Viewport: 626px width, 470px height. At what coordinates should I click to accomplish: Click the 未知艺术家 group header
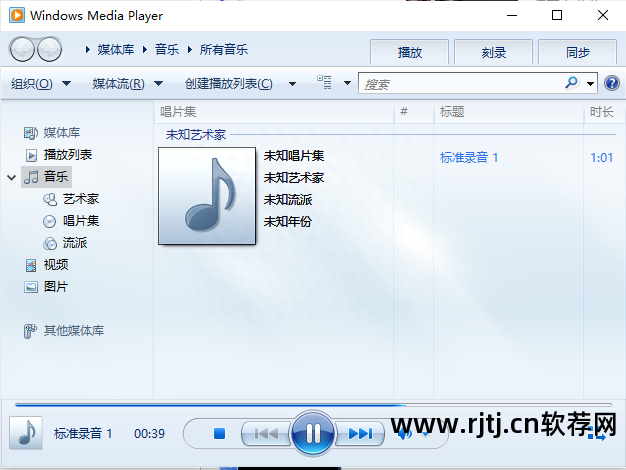pyautogui.click(x=196, y=135)
